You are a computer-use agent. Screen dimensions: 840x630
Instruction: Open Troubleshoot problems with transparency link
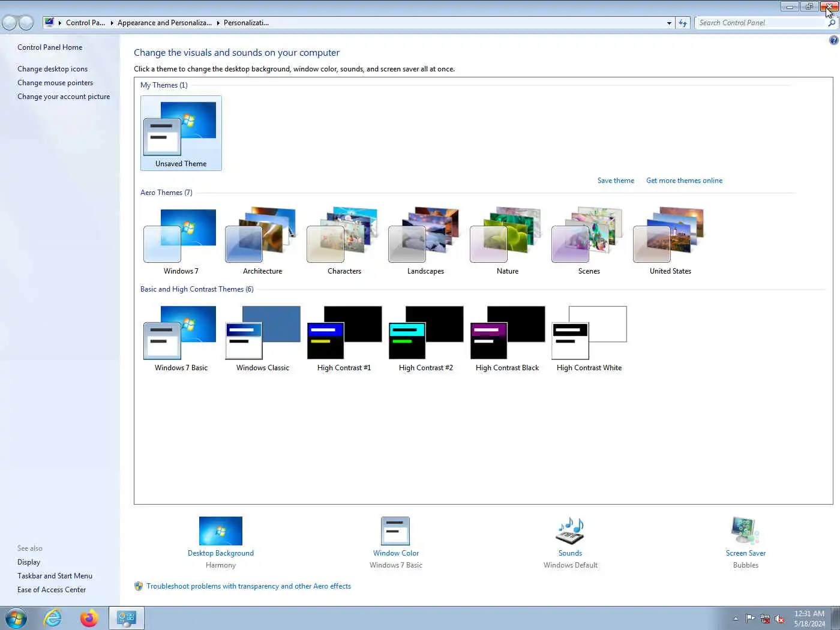point(248,586)
